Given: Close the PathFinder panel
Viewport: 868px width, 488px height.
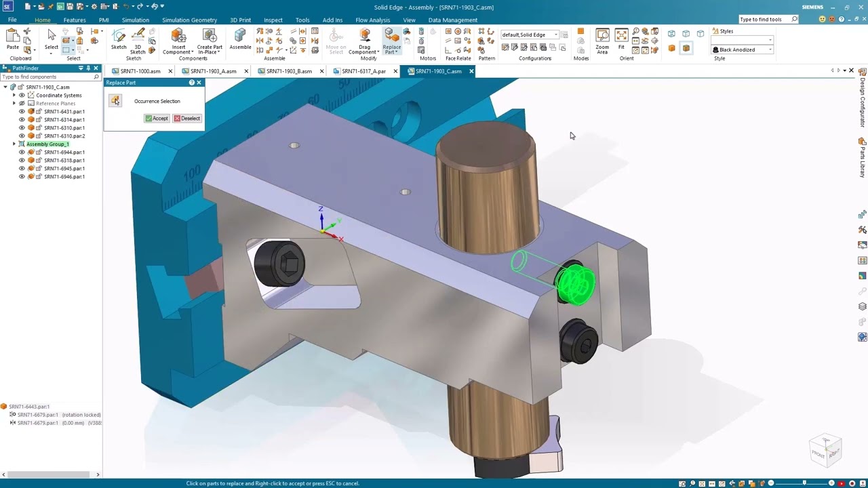Looking at the screenshot, I should (x=96, y=68).
